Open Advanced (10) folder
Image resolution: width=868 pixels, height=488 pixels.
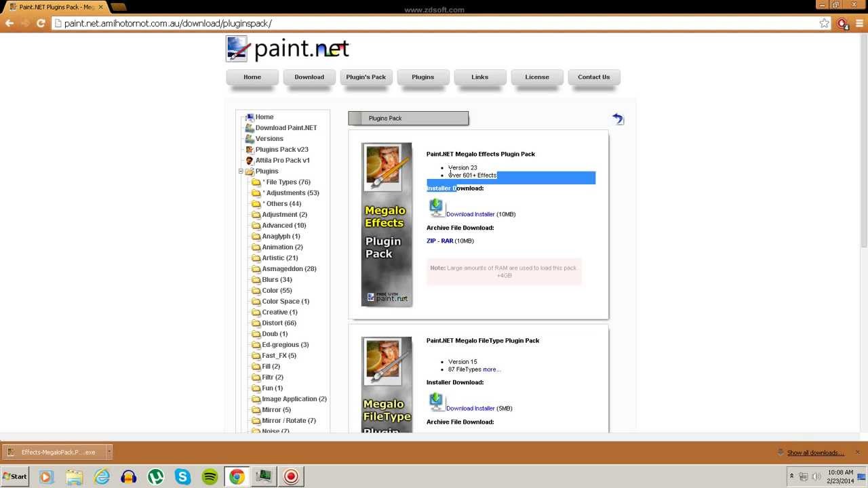283,226
